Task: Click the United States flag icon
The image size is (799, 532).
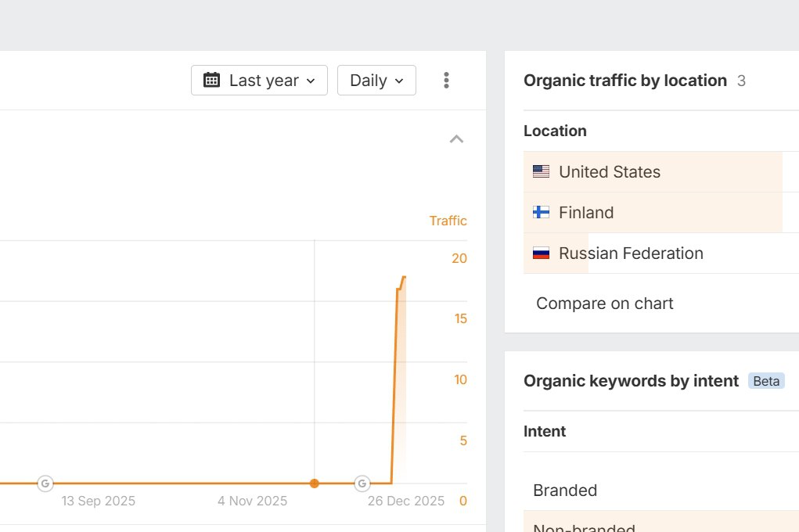Action: pyautogui.click(x=541, y=172)
